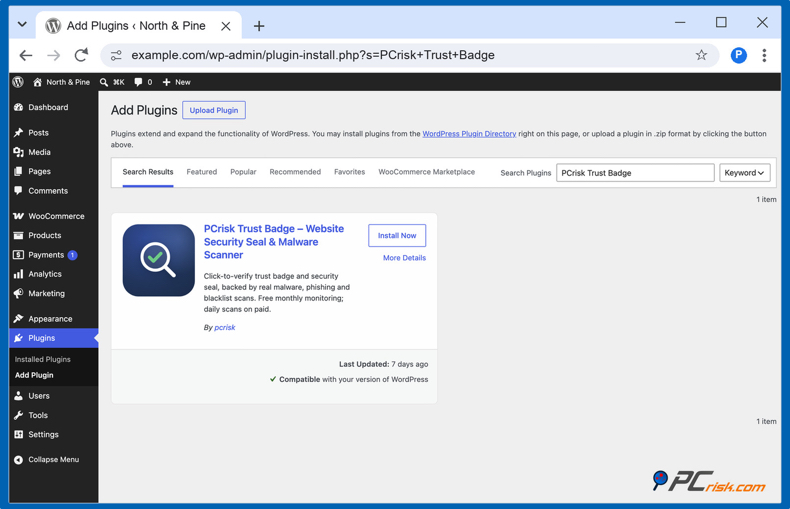Open the comments bubble in admin bar

(143, 82)
